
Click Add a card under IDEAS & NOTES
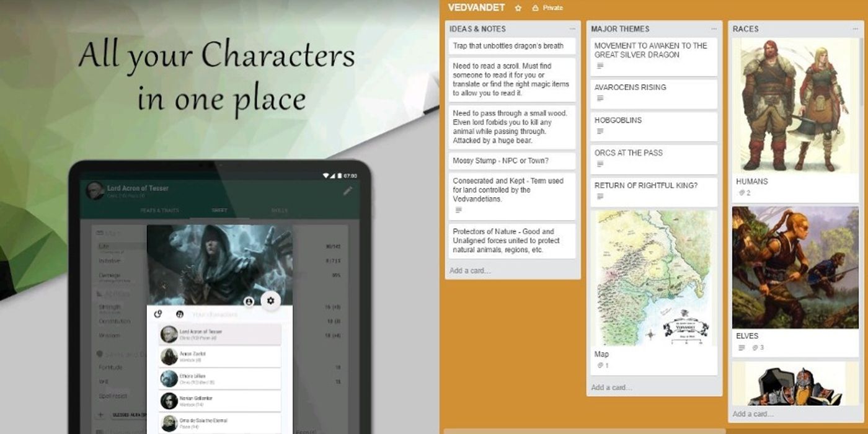(x=469, y=270)
